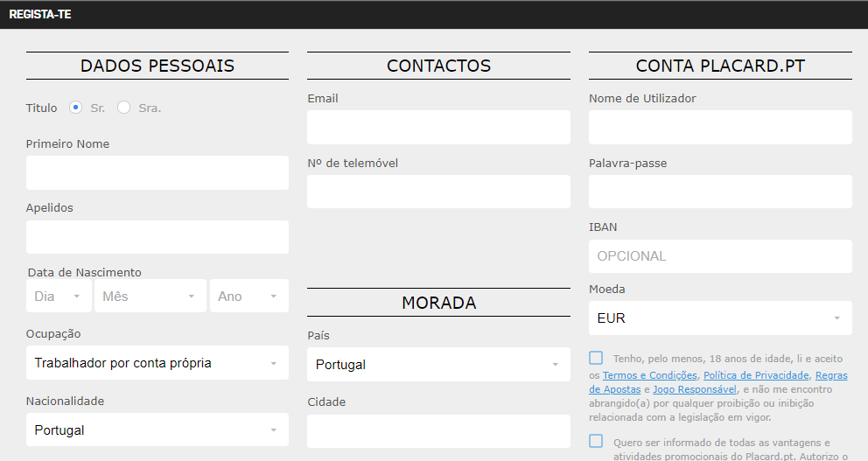Open the Ano birth year dropdown
868x461 pixels.
tap(249, 296)
